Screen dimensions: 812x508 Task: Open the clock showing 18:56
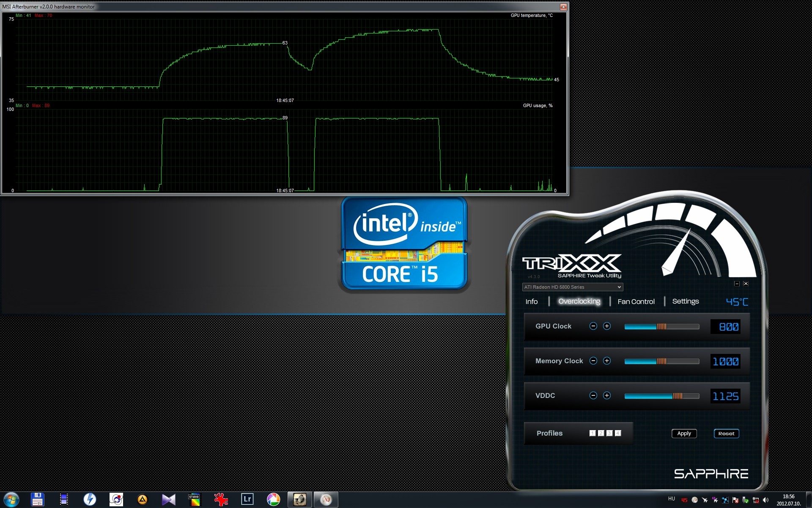point(789,500)
